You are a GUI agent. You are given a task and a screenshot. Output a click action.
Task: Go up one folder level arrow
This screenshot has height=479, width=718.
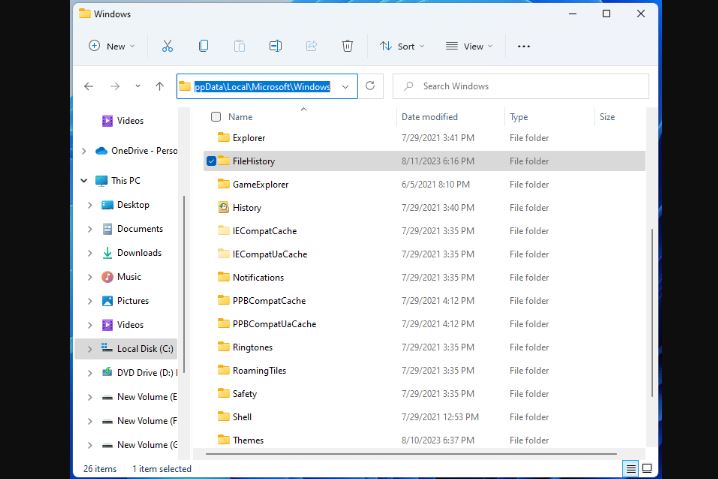click(159, 86)
